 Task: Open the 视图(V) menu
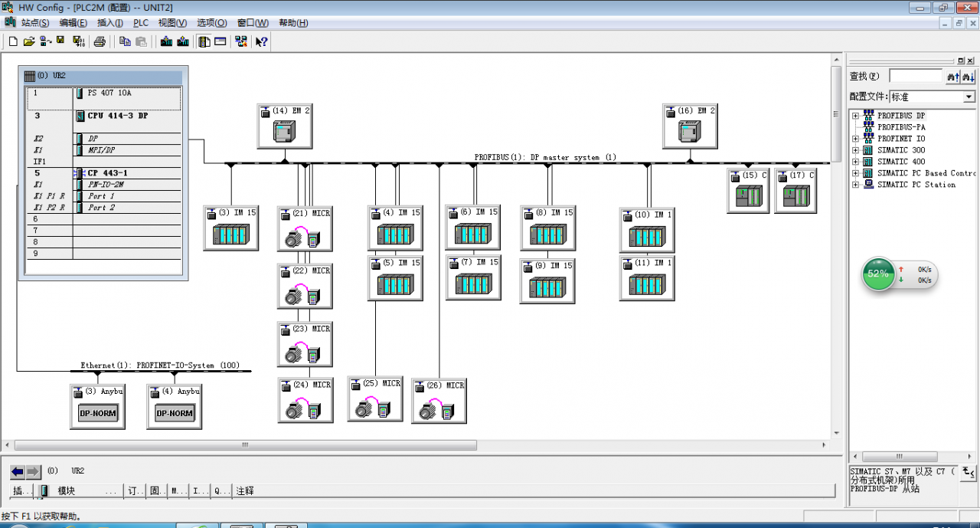[172, 23]
